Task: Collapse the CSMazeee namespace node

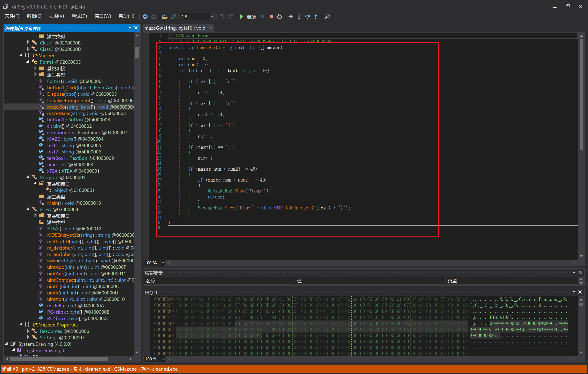Action: point(21,55)
